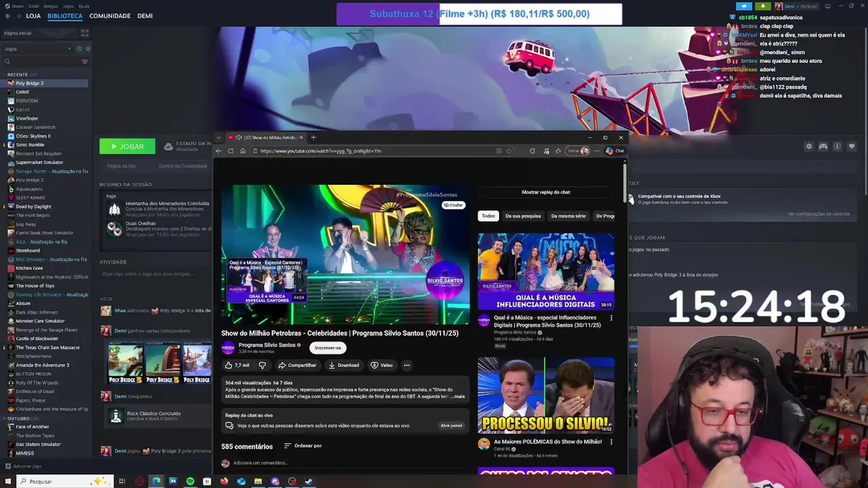This screenshot has width=868, height=488.
Task: Expand description with ...mais link
Action: coord(458,396)
